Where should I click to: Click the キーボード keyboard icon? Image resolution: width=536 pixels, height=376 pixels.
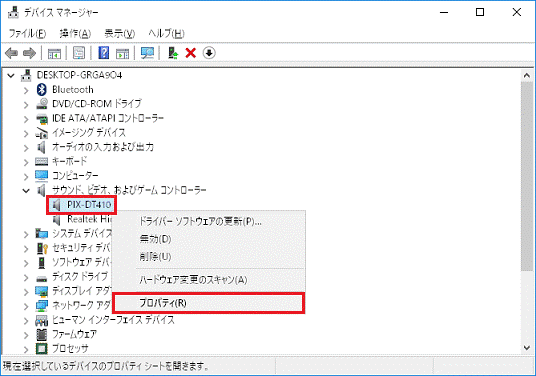pos(42,161)
